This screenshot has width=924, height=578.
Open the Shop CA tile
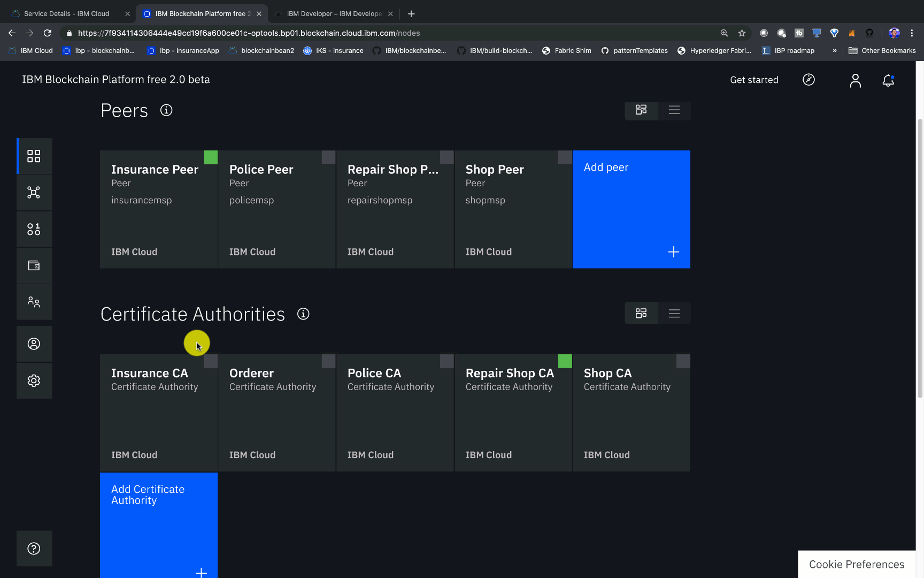[632, 413]
